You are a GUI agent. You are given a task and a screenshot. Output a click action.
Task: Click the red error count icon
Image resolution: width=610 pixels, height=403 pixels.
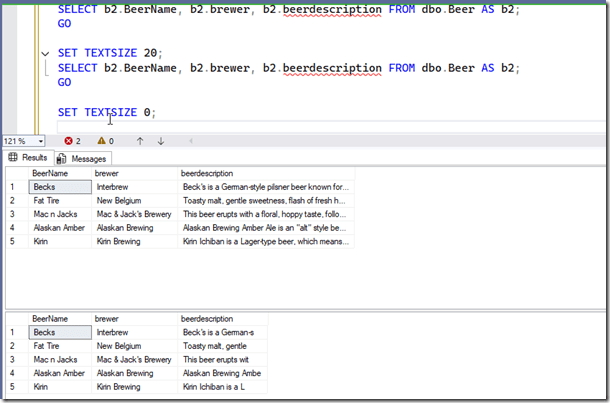point(68,141)
